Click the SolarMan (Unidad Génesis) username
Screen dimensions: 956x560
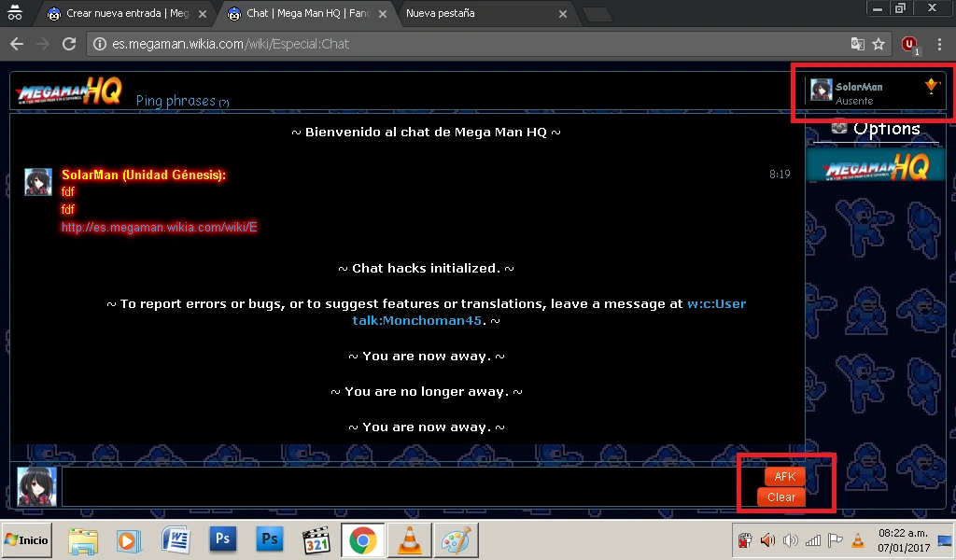(x=144, y=175)
